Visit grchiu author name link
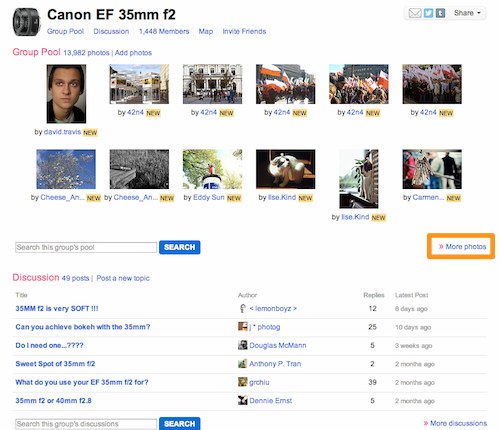Viewport: 500px width, 430px height. coord(259,382)
